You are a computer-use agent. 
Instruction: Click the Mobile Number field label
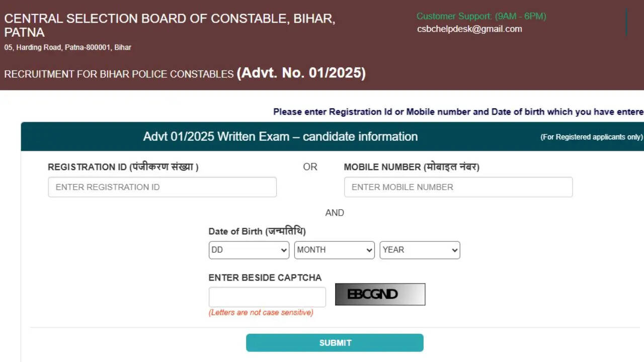pyautogui.click(x=412, y=167)
